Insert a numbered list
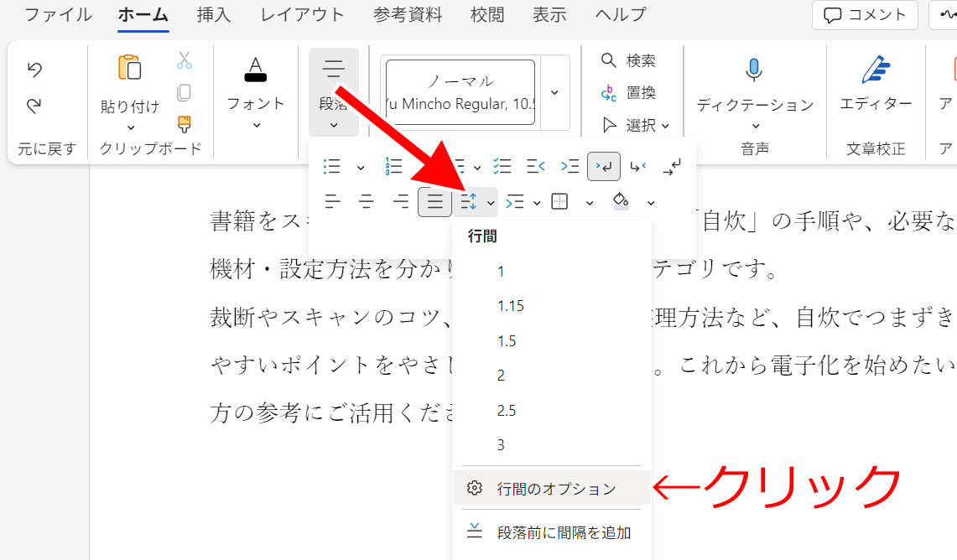Image resolution: width=957 pixels, height=560 pixels. 393,167
